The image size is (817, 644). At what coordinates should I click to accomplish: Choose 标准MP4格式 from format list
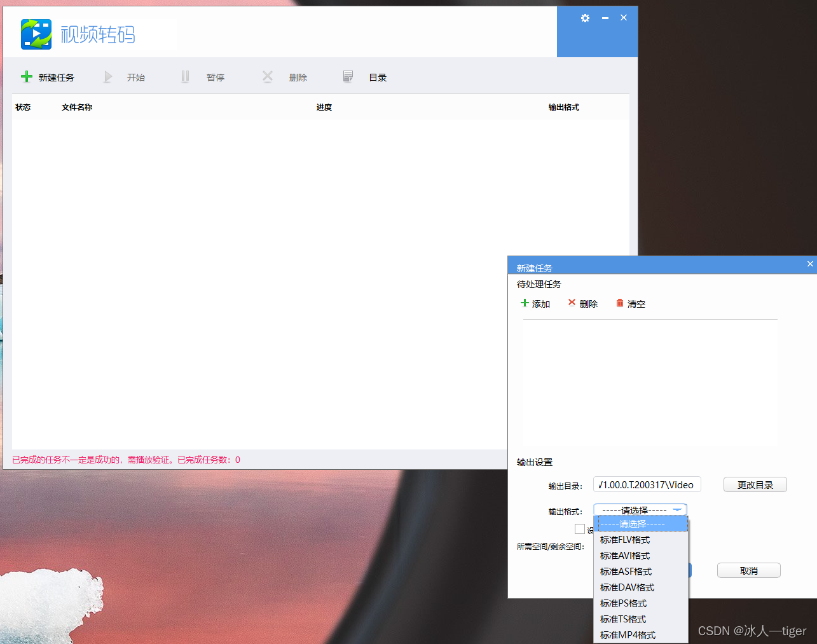pyautogui.click(x=641, y=635)
